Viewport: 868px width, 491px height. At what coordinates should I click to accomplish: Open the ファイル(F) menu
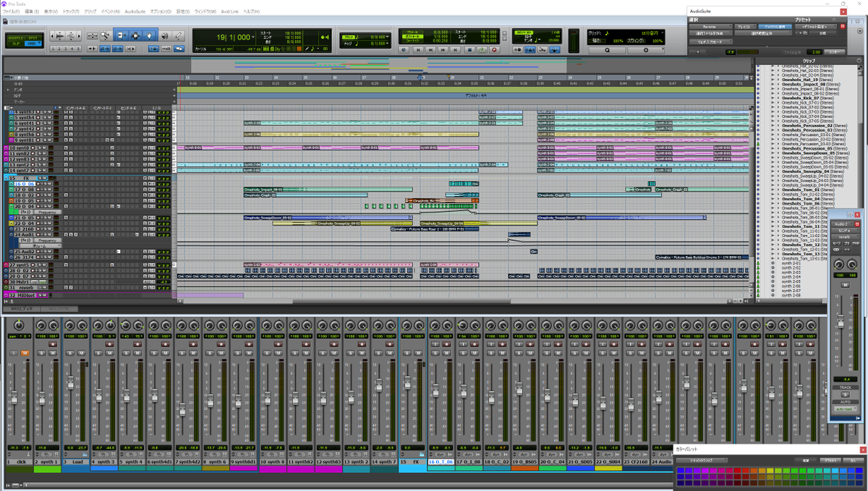pyautogui.click(x=13, y=12)
